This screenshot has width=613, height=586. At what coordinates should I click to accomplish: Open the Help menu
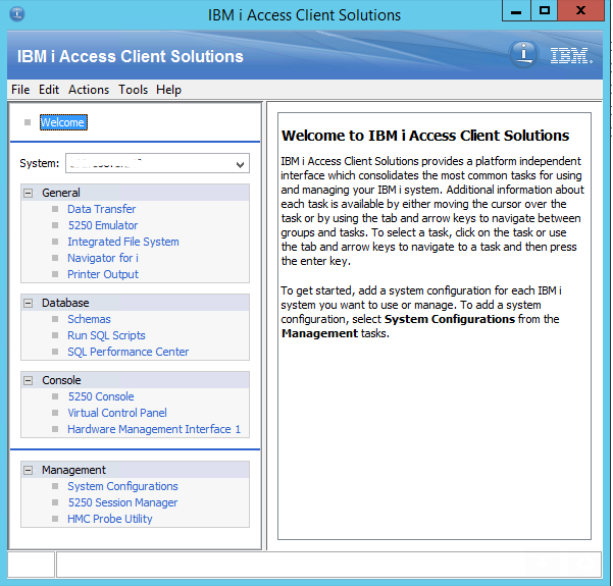pyautogui.click(x=168, y=90)
